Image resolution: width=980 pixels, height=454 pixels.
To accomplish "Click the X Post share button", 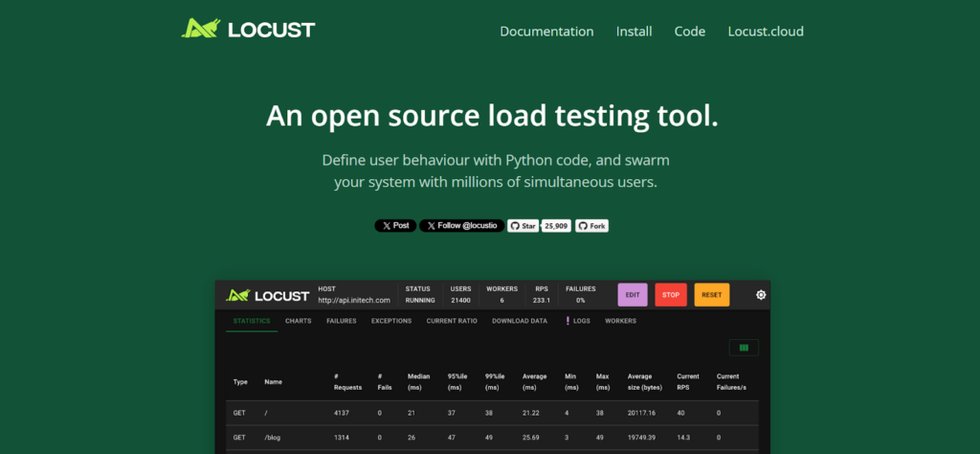I will coord(395,226).
